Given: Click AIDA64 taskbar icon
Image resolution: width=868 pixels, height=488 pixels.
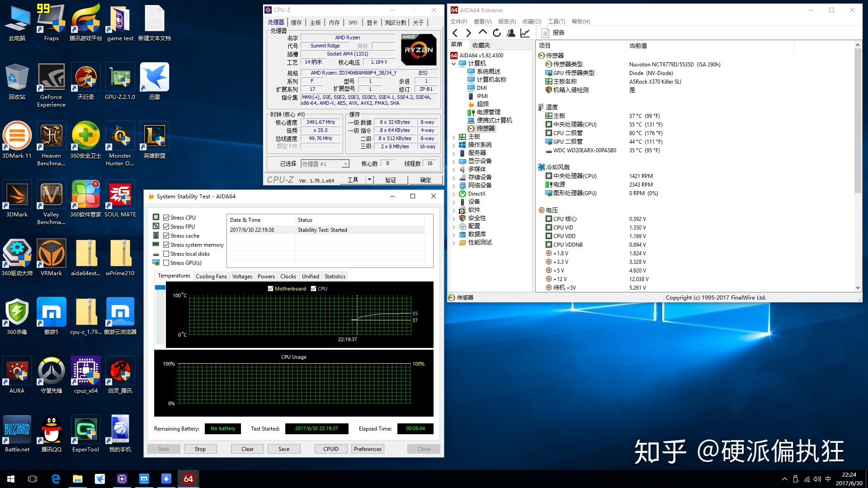Looking at the screenshot, I should [188, 479].
